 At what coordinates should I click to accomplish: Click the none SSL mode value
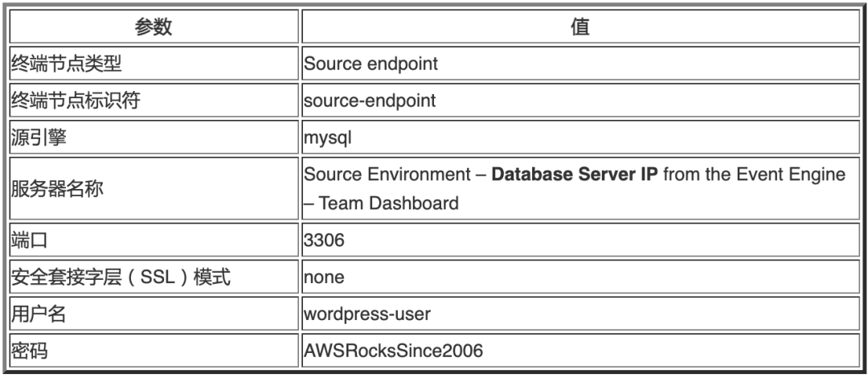[324, 278]
